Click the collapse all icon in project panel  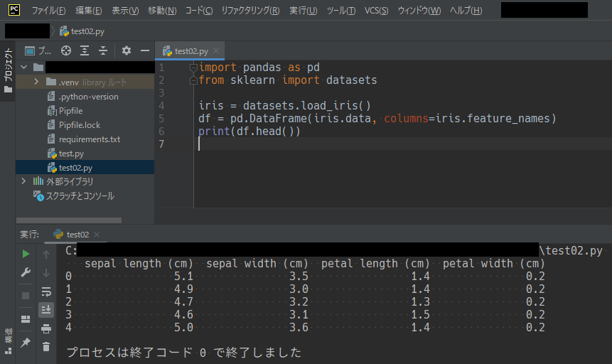pyautogui.click(x=102, y=50)
